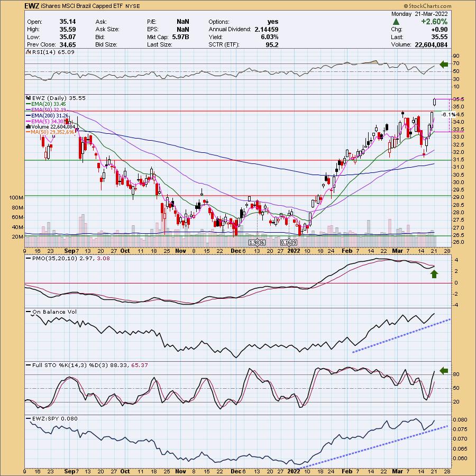Click the EWZ:SPY 0.080 ratio label
476x476 pixels.
pos(54,419)
